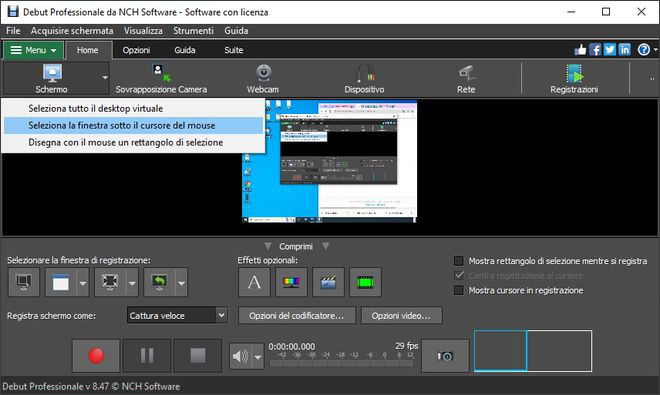Click the window selection icon
This screenshot has width=660, height=395.
61,282
